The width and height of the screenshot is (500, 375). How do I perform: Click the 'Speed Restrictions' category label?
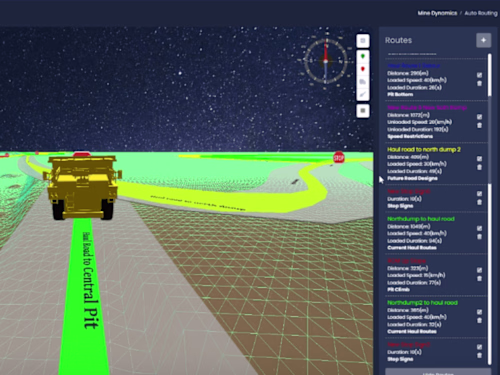pos(410,136)
